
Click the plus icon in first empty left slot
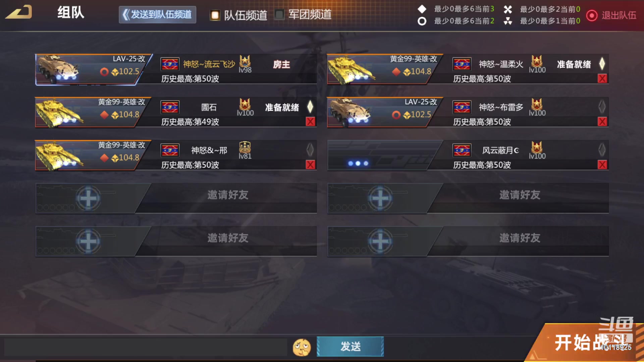pyautogui.click(x=88, y=198)
